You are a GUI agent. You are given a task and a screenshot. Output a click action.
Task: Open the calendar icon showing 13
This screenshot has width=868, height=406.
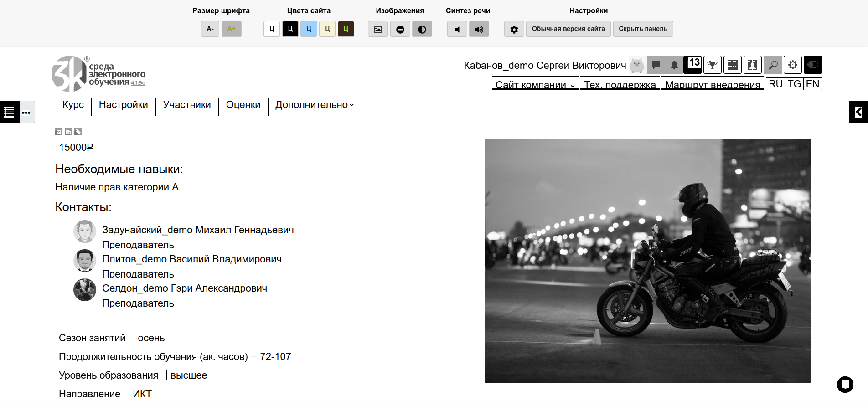pyautogui.click(x=692, y=65)
